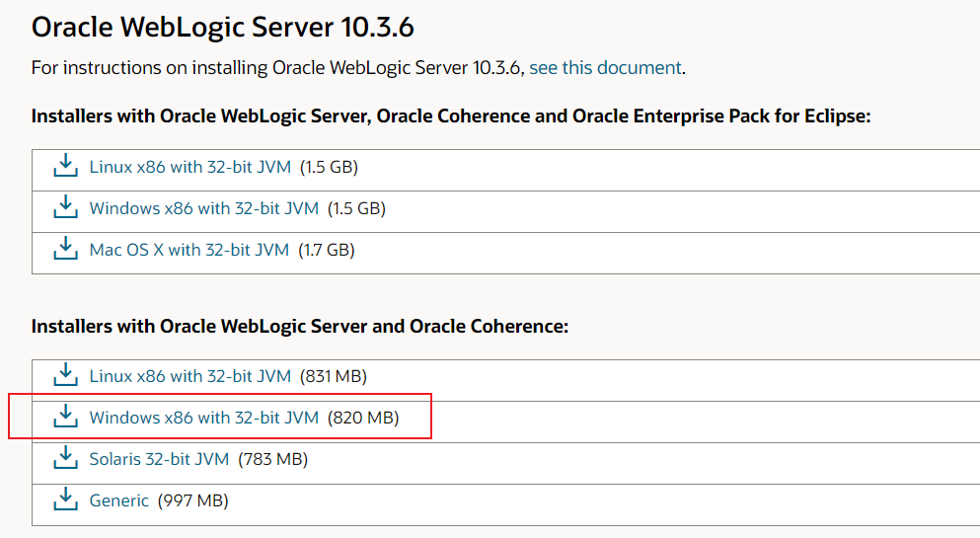Open the Generic installer link text
The image size is (980, 538).
(x=118, y=500)
